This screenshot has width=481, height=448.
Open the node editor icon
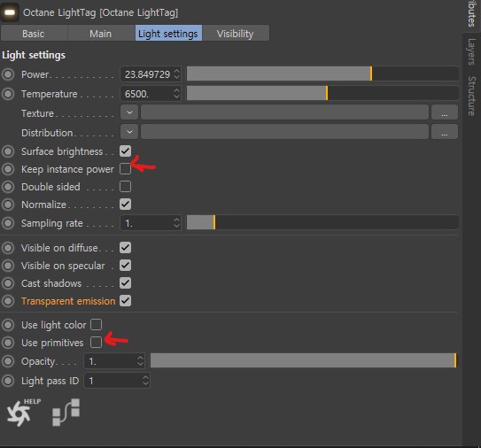click(66, 413)
